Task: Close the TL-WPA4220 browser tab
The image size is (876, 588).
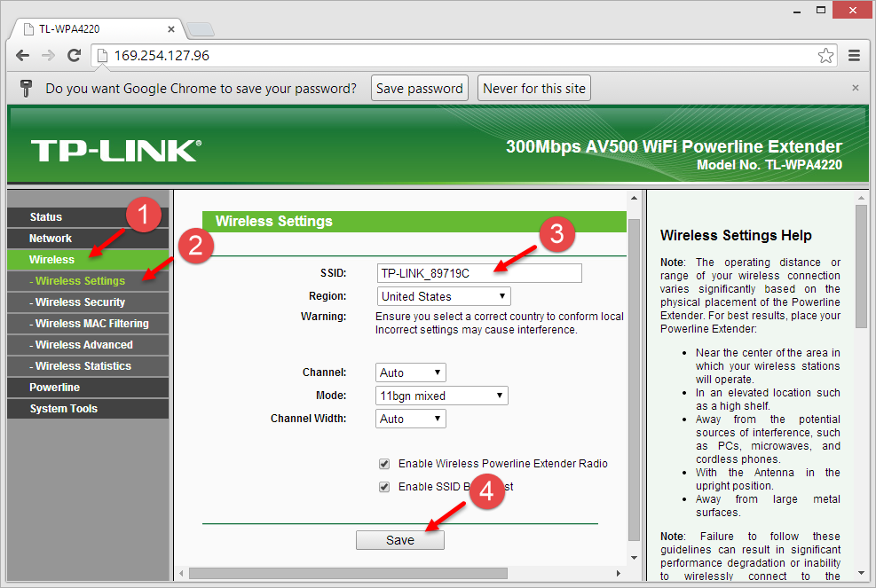Action: [x=170, y=28]
